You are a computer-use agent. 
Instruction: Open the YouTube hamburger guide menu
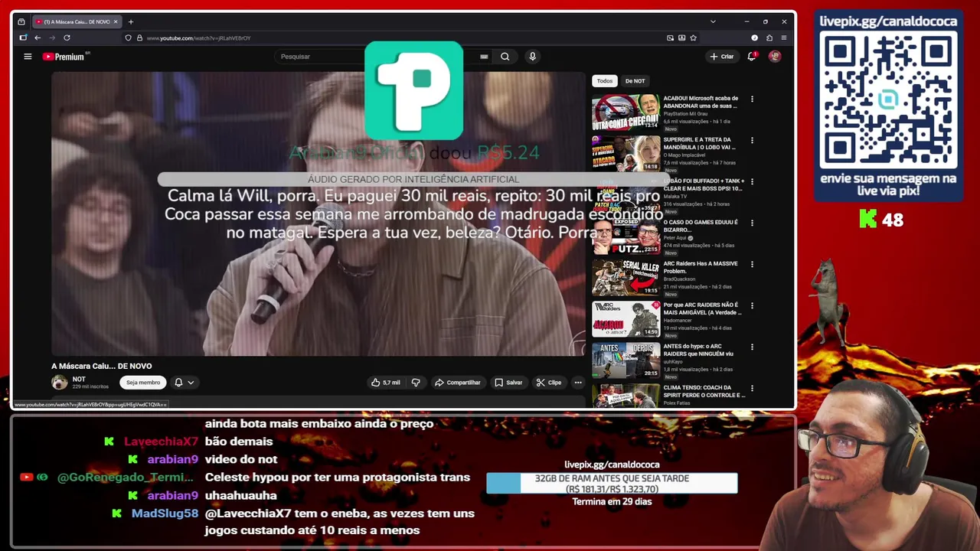[28, 57]
